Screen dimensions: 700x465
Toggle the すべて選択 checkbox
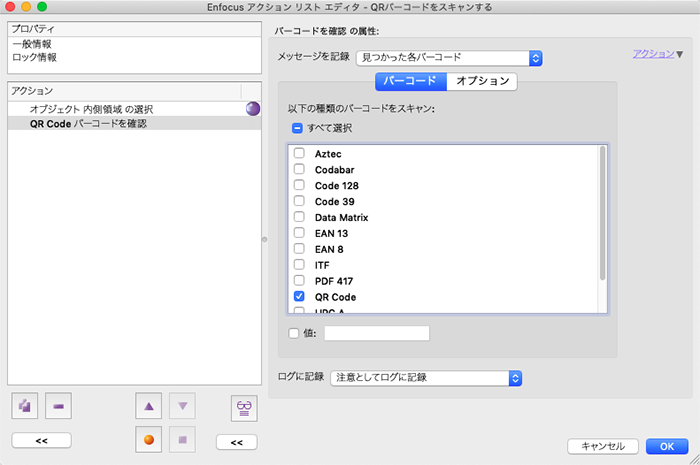click(x=297, y=129)
